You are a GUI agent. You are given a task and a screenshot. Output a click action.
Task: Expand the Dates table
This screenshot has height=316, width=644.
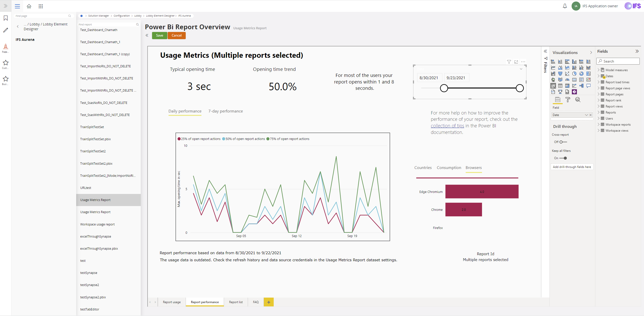pyautogui.click(x=598, y=76)
